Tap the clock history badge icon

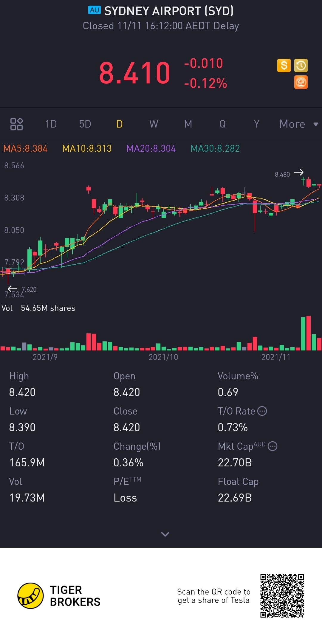point(301,65)
